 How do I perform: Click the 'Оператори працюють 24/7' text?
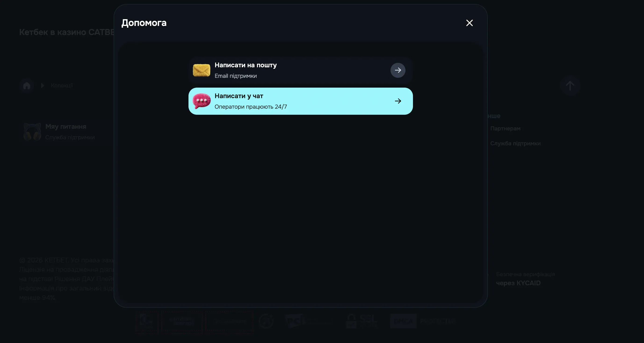pos(251,107)
